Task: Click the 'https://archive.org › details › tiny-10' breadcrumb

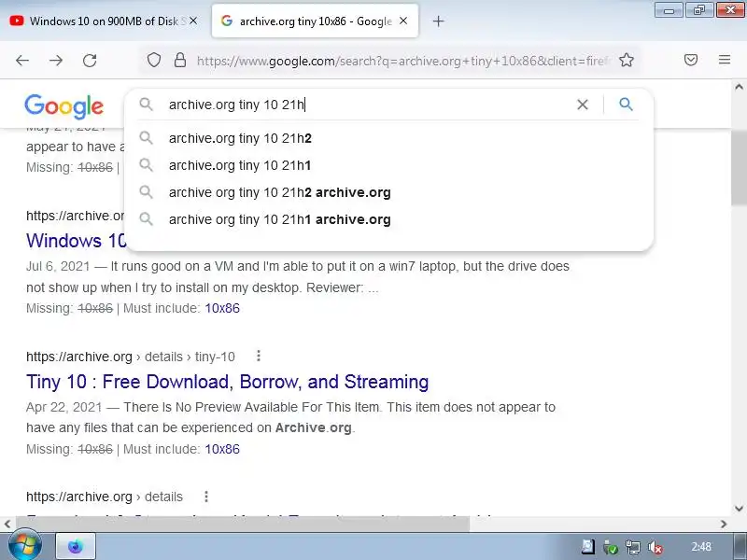Action: (131, 357)
